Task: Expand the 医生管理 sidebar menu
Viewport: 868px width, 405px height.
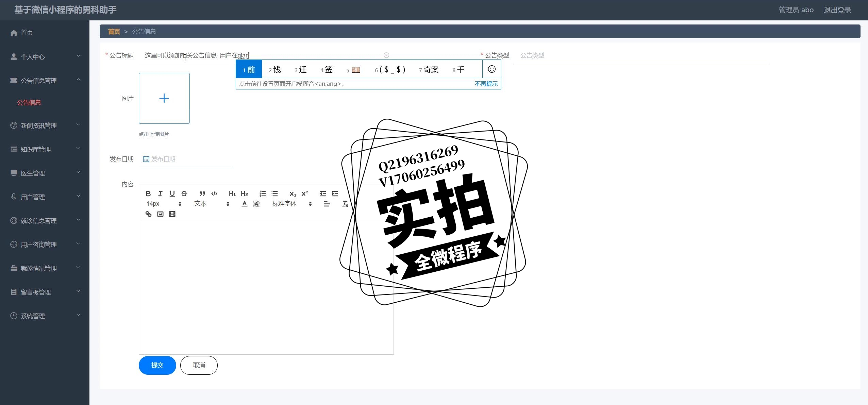Action: click(45, 173)
